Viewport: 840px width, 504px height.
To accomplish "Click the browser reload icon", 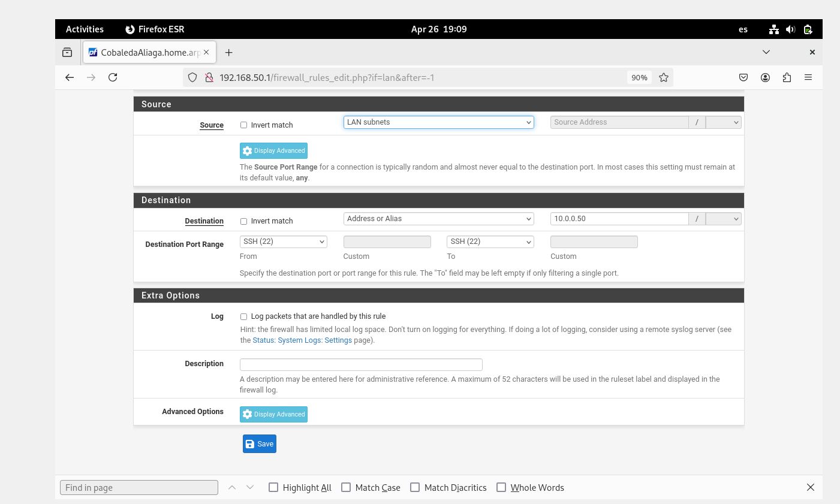I will (x=113, y=77).
